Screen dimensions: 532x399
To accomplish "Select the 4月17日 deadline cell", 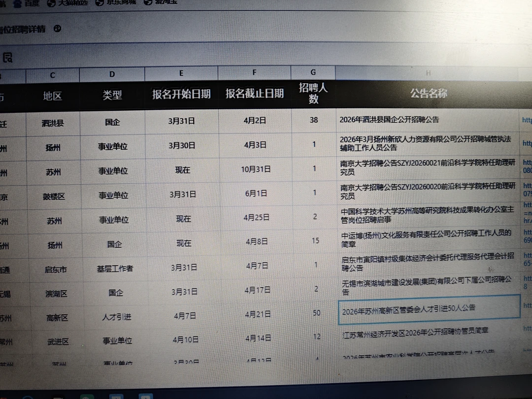I will click(258, 291).
